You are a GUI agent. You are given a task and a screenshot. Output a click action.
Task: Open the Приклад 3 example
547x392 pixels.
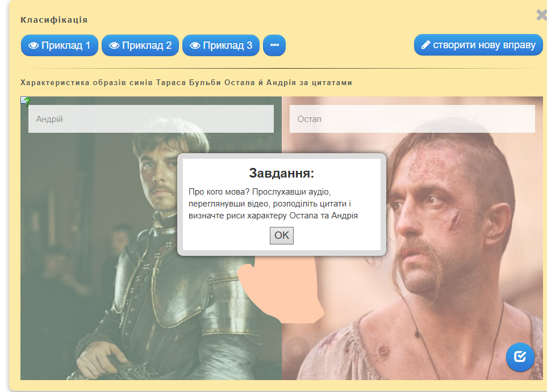click(x=221, y=45)
